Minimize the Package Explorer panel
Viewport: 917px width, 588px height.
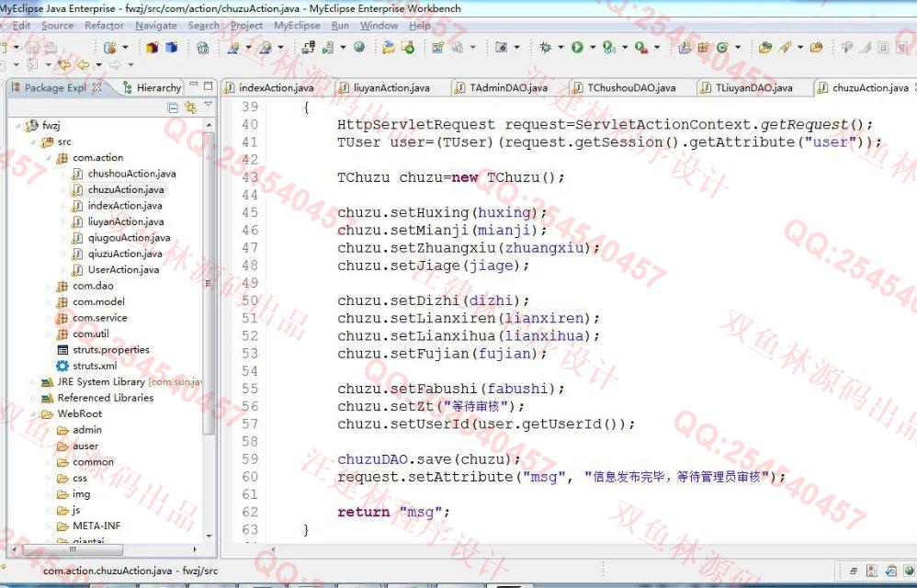click(194, 85)
